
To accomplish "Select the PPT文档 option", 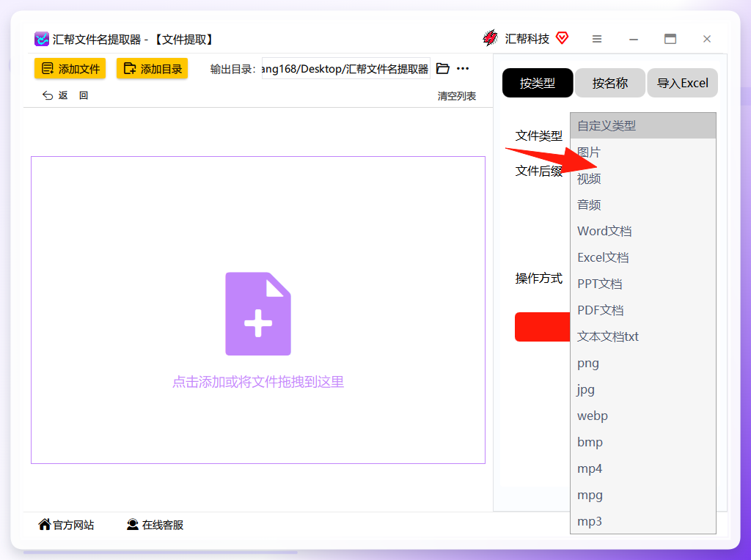I will pyautogui.click(x=642, y=284).
